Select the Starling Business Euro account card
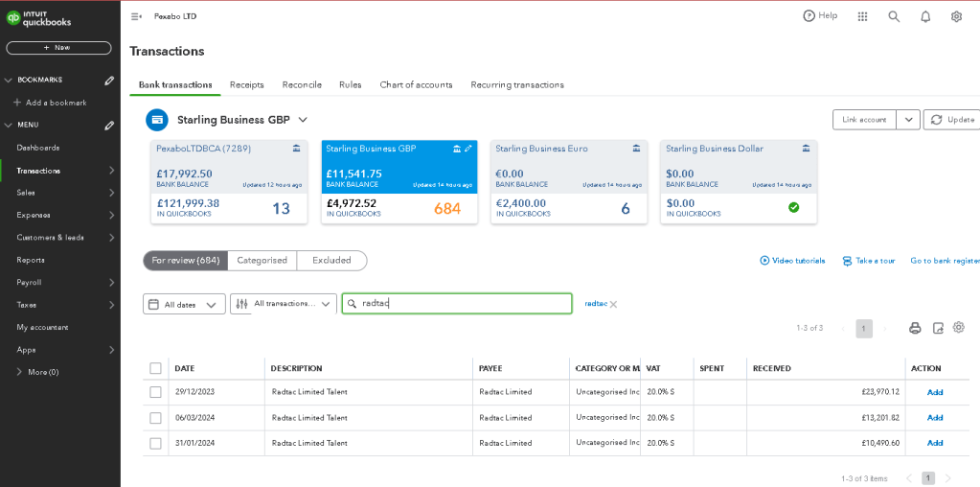 pyautogui.click(x=569, y=182)
